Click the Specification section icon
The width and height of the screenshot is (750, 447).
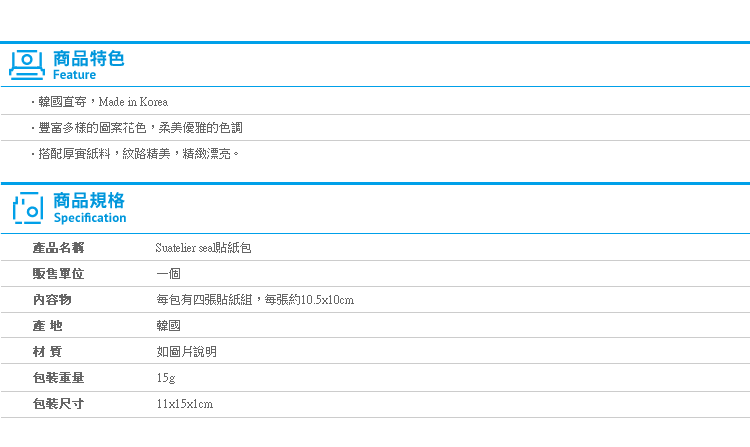(28, 207)
